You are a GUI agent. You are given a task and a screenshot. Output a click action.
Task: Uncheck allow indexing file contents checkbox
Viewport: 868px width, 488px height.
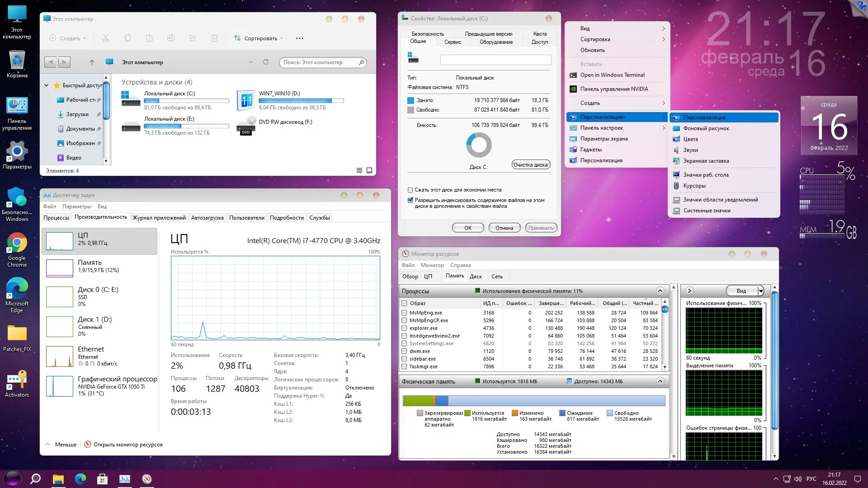click(410, 200)
